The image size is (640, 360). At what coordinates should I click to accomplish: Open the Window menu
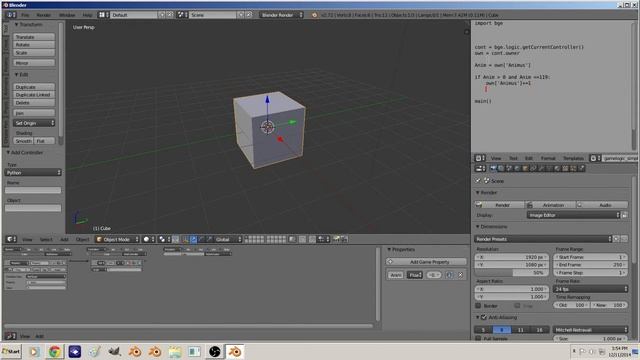click(x=67, y=15)
